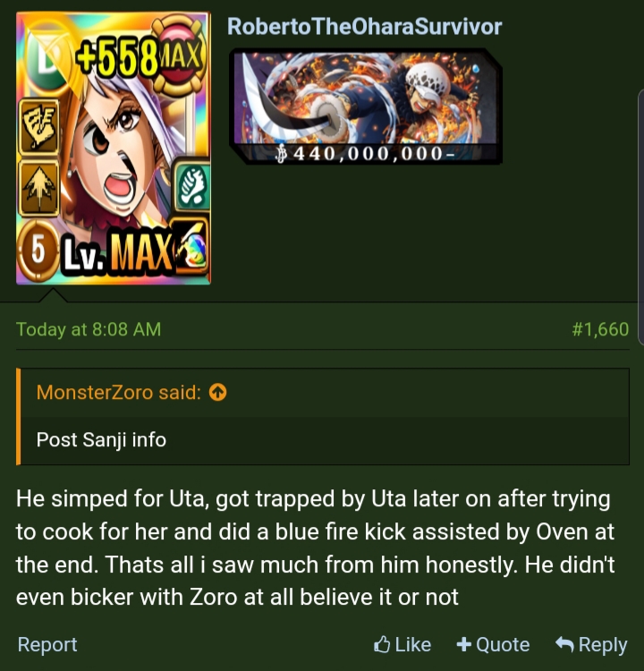Expand the quoted 'Post Sanji info' text
The height and width of the screenshot is (671, 644).
pyautogui.click(x=101, y=439)
